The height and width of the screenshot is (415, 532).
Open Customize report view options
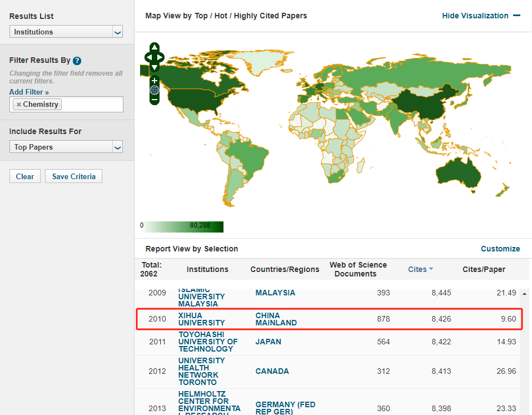point(500,249)
